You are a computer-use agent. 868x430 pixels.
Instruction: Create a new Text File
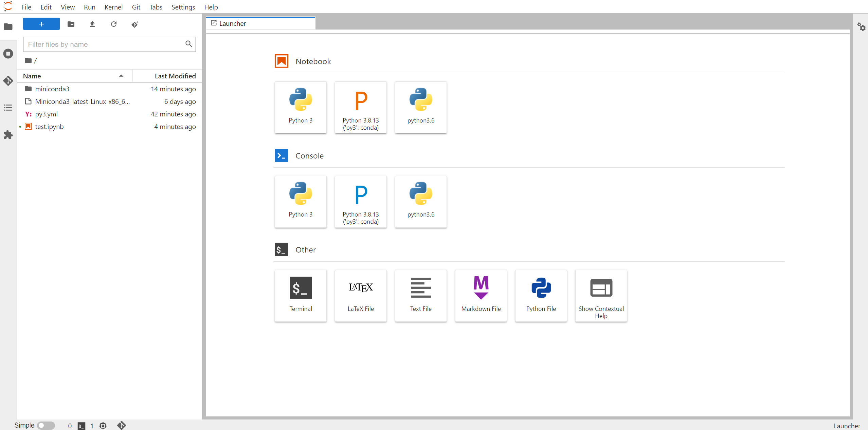(421, 296)
